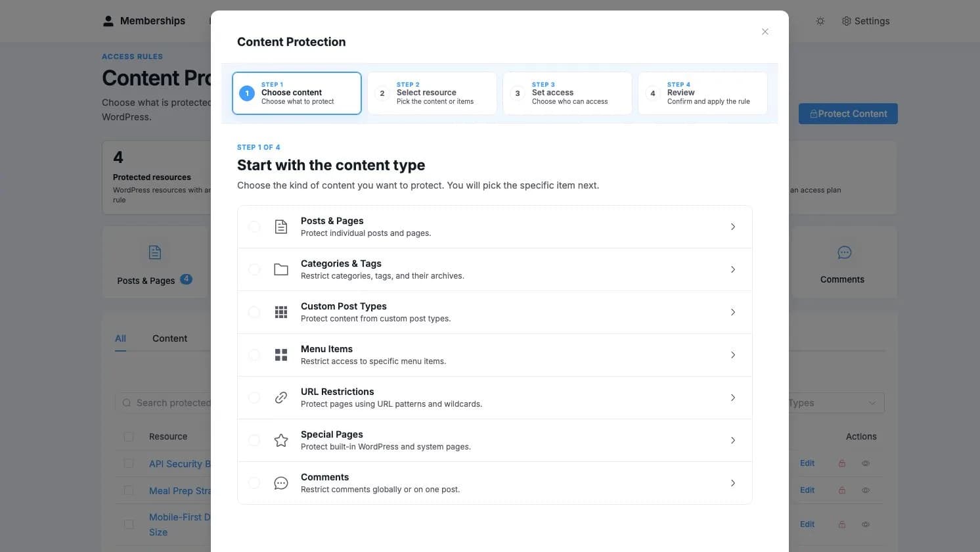Select the Custom Post Types radio button

pos(254,312)
